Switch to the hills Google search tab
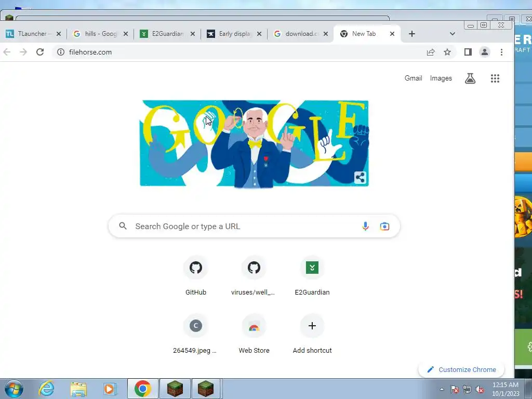Image resolution: width=532 pixels, height=399 pixels. [x=100, y=34]
